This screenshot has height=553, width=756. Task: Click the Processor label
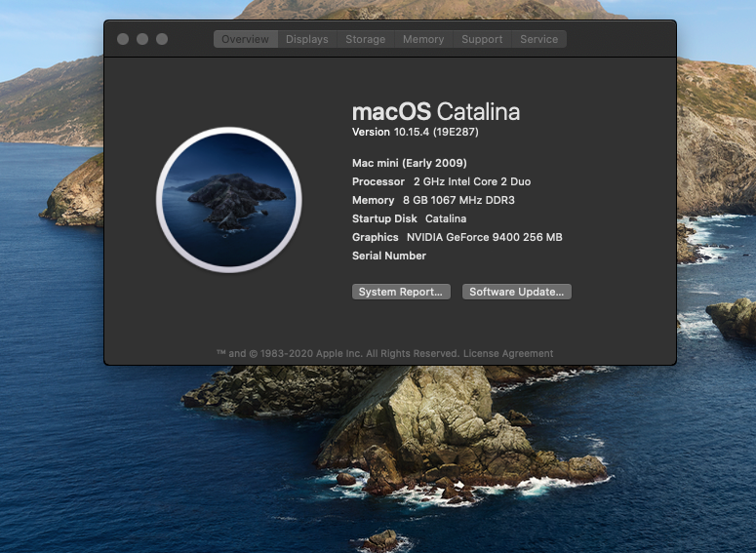pos(378,181)
